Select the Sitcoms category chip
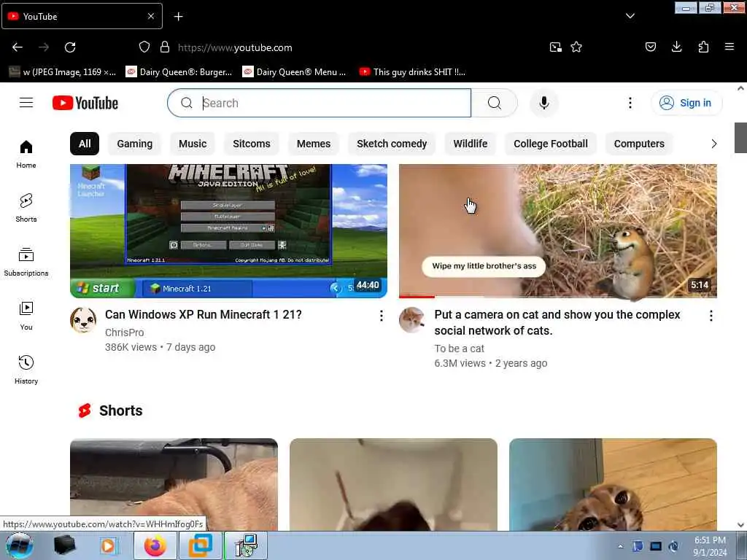 (252, 144)
